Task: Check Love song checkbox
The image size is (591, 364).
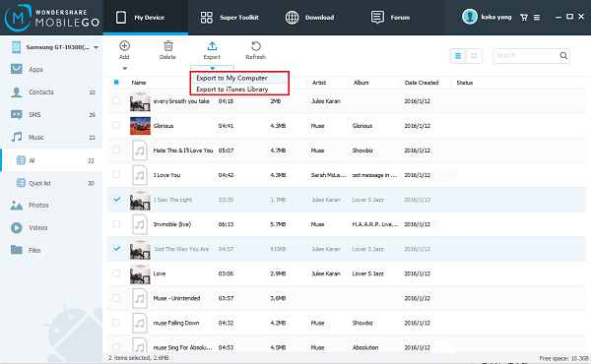Action: [x=116, y=273]
